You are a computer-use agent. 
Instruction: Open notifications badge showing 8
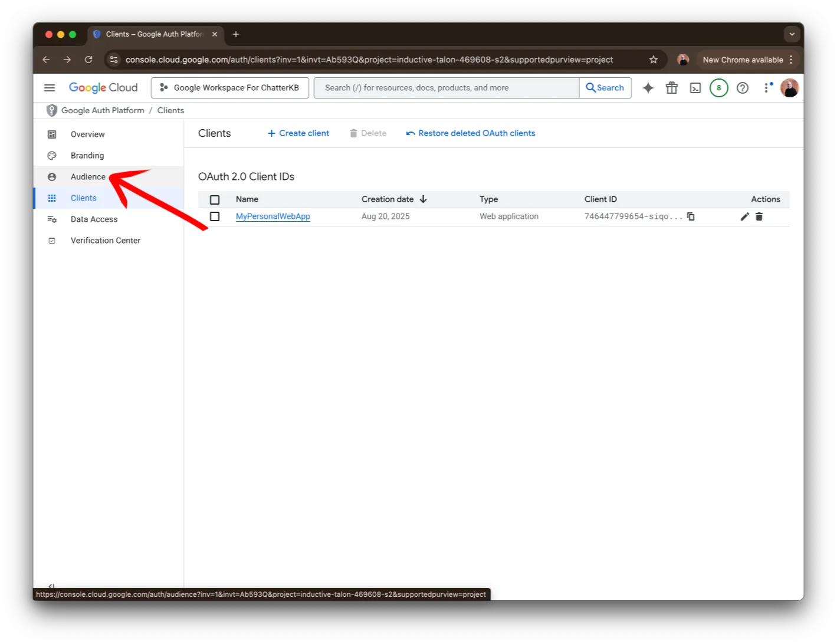pyautogui.click(x=718, y=88)
